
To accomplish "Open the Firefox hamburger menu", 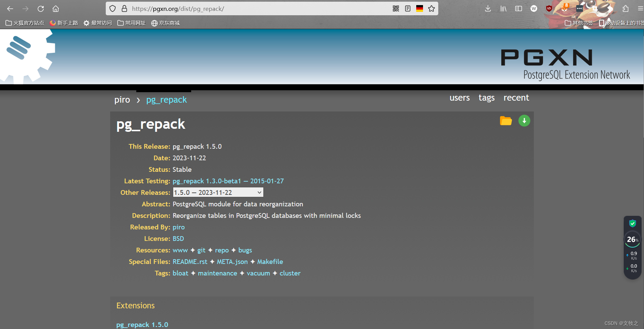I will click(x=639, y=8).
